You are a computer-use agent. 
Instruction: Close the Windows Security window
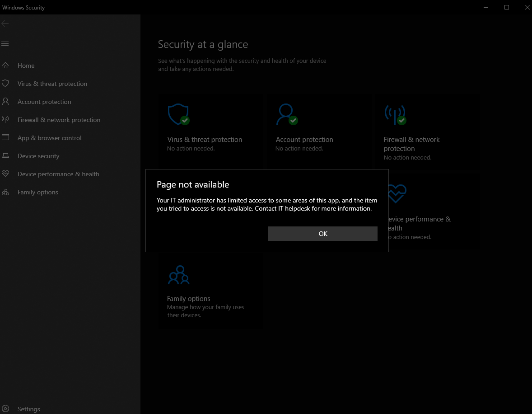527,7
